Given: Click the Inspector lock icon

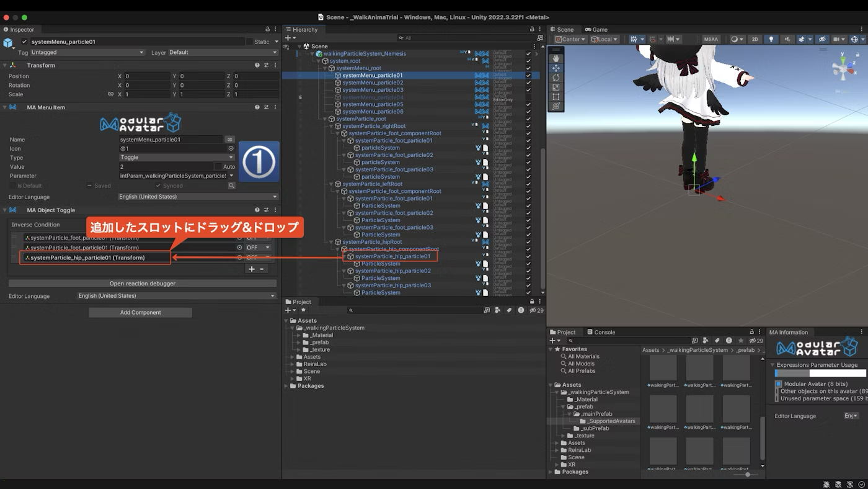Looking at the screenshot, I should click(267, 29).
